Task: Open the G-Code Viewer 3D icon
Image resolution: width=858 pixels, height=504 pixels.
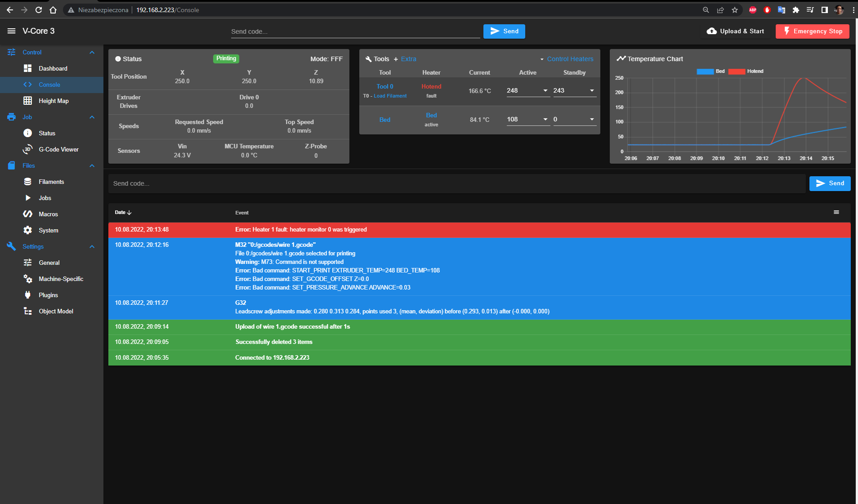Action: click(28, 149)
